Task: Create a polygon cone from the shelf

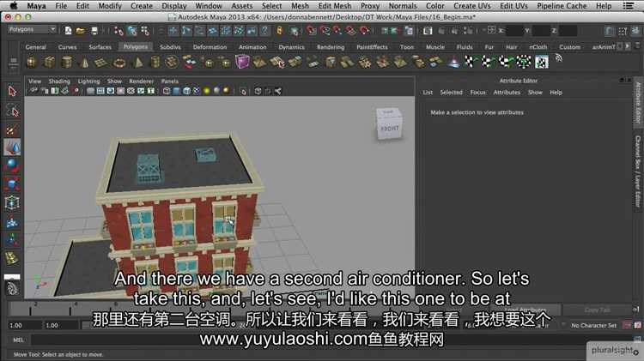Action: coord(85,63)
